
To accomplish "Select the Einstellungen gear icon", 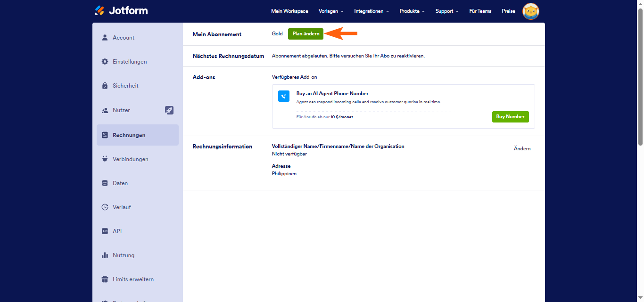I will click(x=105, y=62).
